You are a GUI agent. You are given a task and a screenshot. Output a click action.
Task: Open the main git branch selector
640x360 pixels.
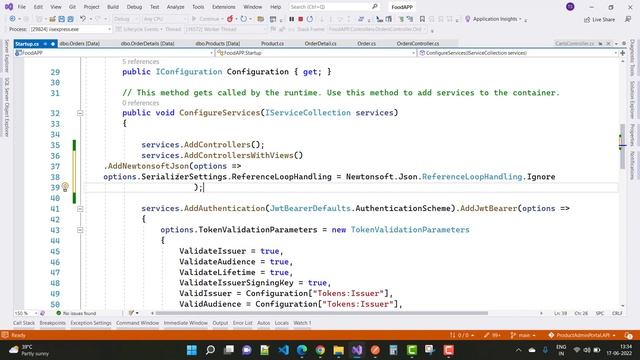[523, 335]
